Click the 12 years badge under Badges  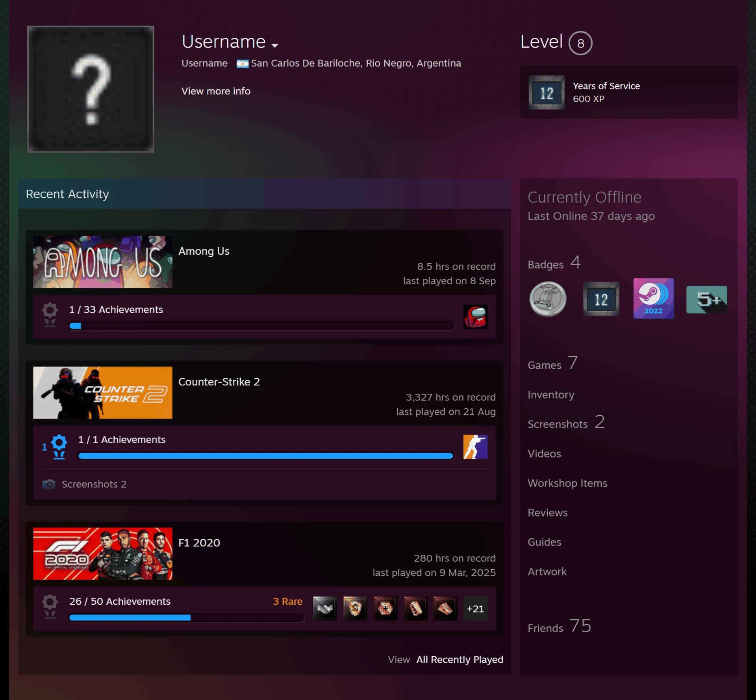(601, 299)
